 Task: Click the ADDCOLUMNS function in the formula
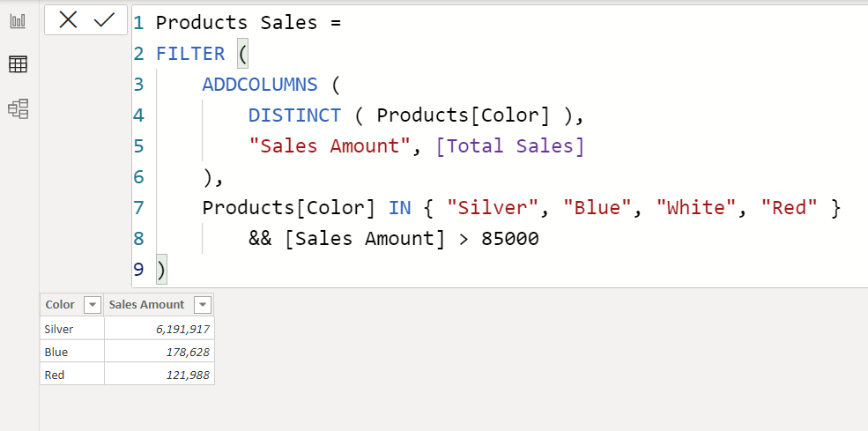point(260,85)
